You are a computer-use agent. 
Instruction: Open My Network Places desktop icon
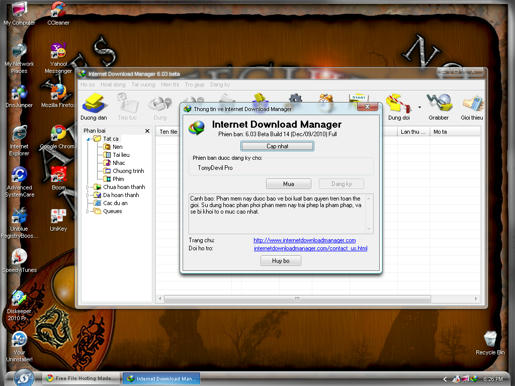tap(19, 58)
